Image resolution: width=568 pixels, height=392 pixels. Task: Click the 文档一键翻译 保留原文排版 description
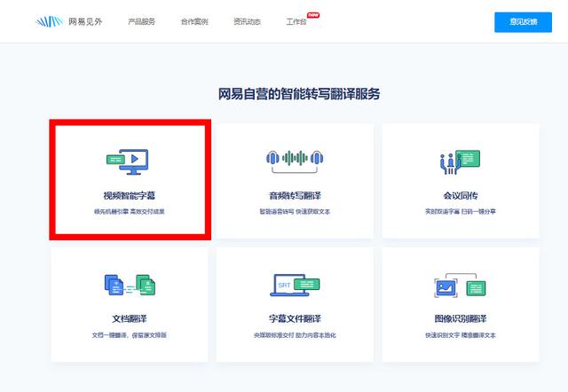[x=130, y=335]
